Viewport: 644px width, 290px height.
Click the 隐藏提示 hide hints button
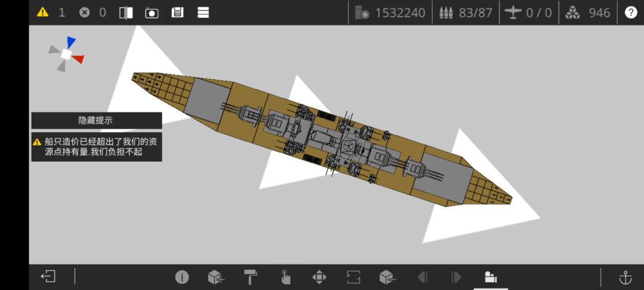(97, 121)
